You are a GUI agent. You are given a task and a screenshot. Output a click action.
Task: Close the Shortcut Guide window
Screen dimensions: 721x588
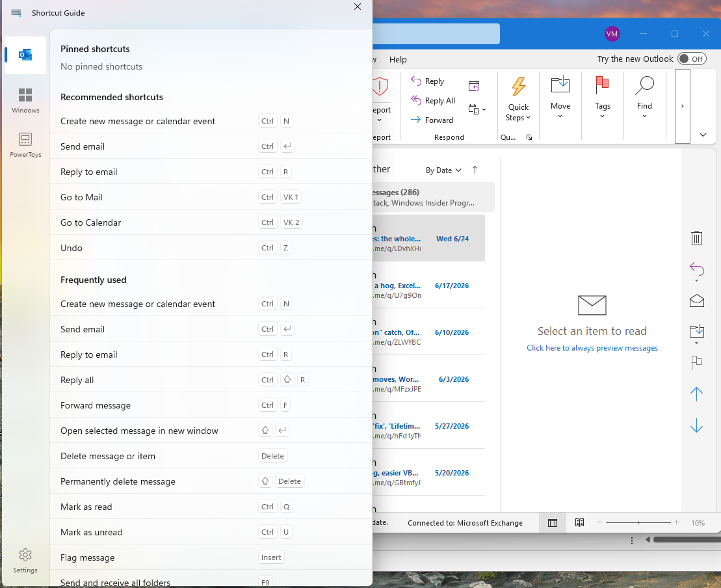tap(358, 7)
